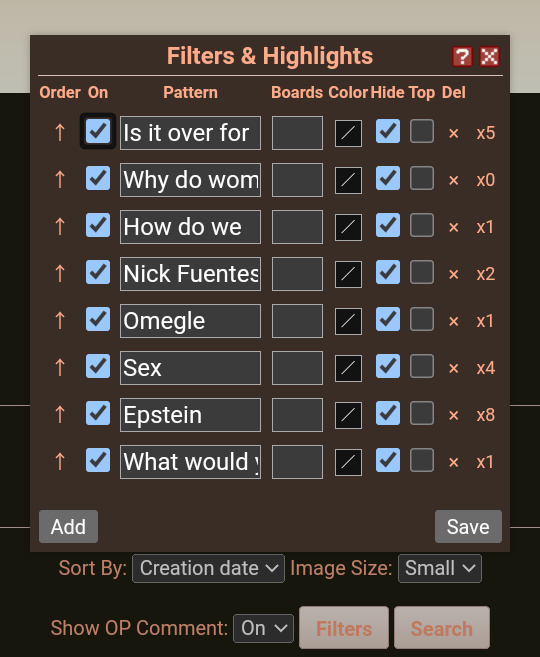Move 'Why do wom' filter up

60,180
